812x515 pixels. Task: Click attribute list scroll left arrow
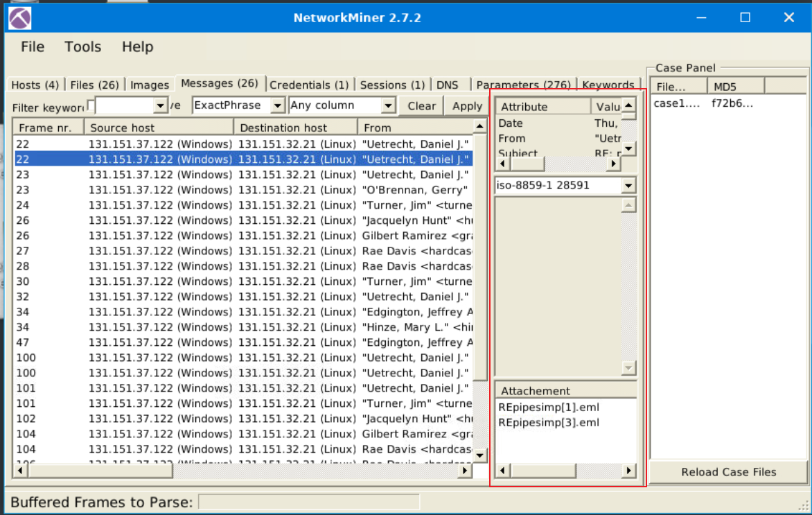coord(502,164)
